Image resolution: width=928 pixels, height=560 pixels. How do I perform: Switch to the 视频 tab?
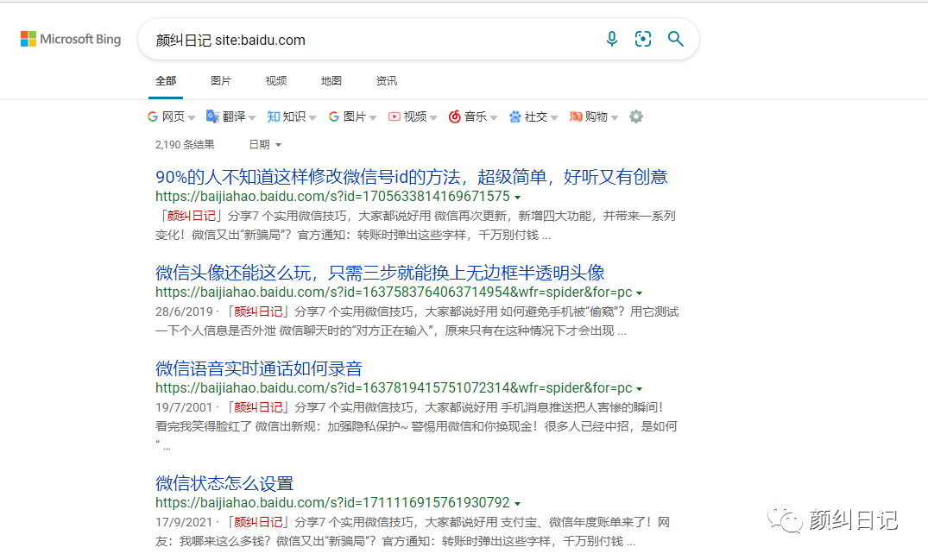point(275,80)
